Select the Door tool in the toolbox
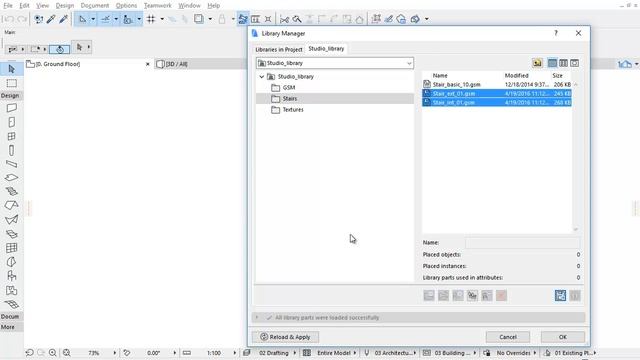Image resolution: width=640 pixels, height=360 pixels. (11, 122)
